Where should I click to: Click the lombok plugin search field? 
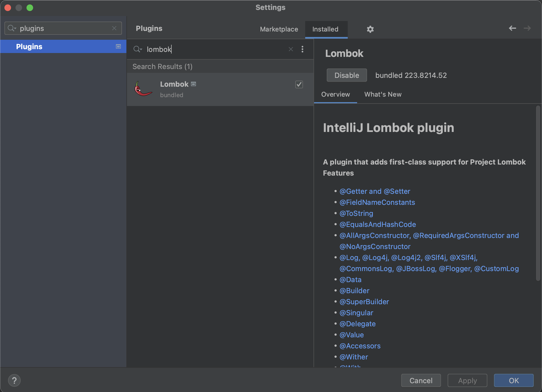pyautogui.click(x=215, y=49)
